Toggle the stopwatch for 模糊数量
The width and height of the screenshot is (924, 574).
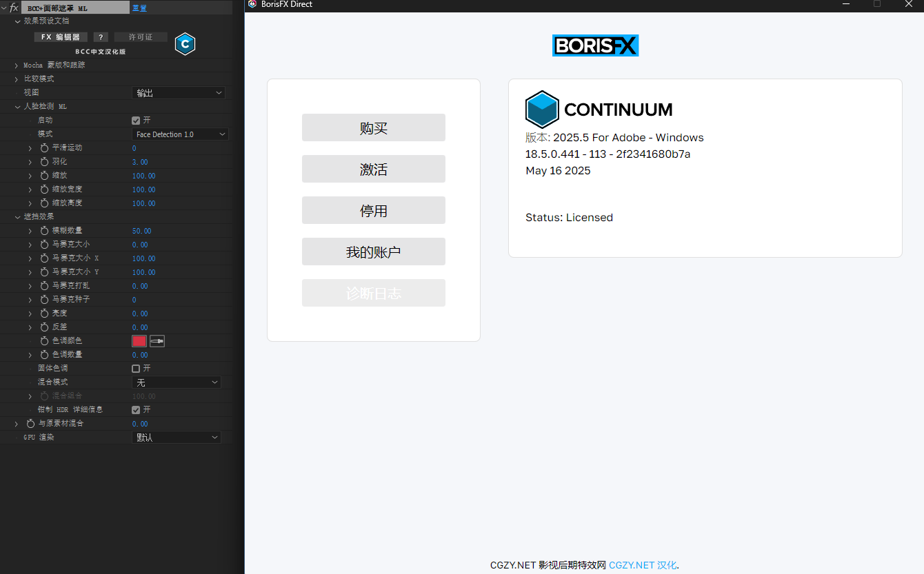(44, 231)
